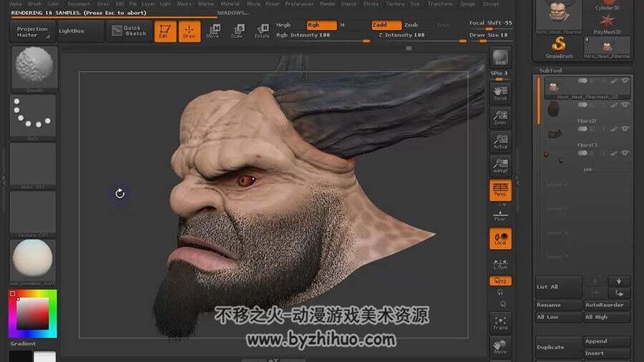
Task: Select the Rotate transform tool
Action: point(262,31)
